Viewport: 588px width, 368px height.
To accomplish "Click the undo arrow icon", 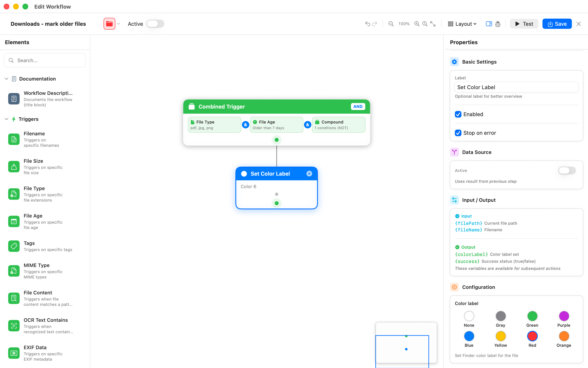I will (367, 24).
